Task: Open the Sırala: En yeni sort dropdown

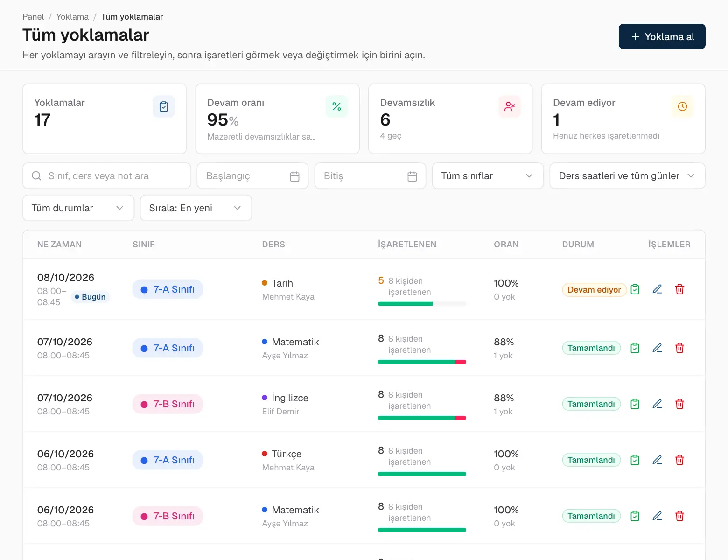Action: click(196, 208)
